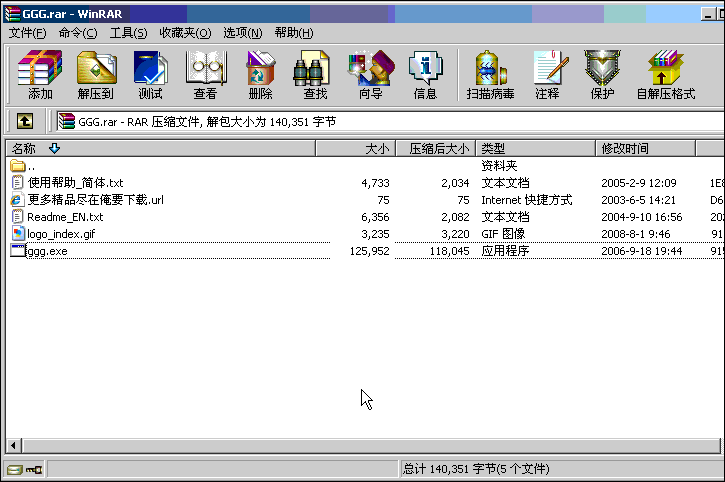
Task: Open the 工具(S) menu
Action: [x=128, y=33]
